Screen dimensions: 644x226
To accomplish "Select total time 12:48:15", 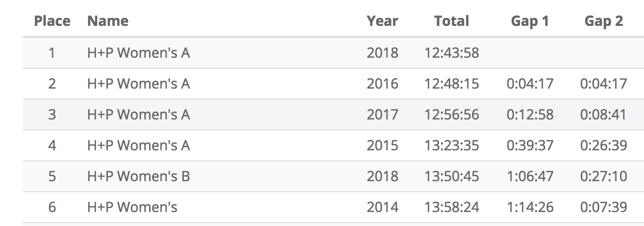I will pos(452,84).
